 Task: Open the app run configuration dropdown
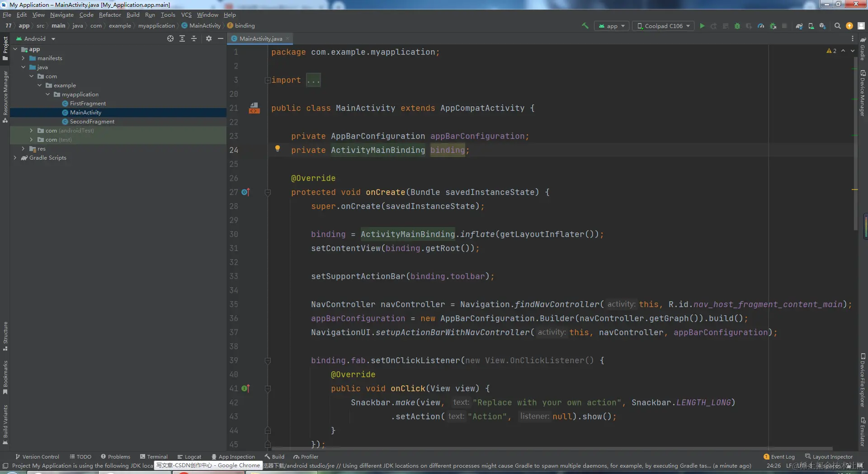point(612,26)
